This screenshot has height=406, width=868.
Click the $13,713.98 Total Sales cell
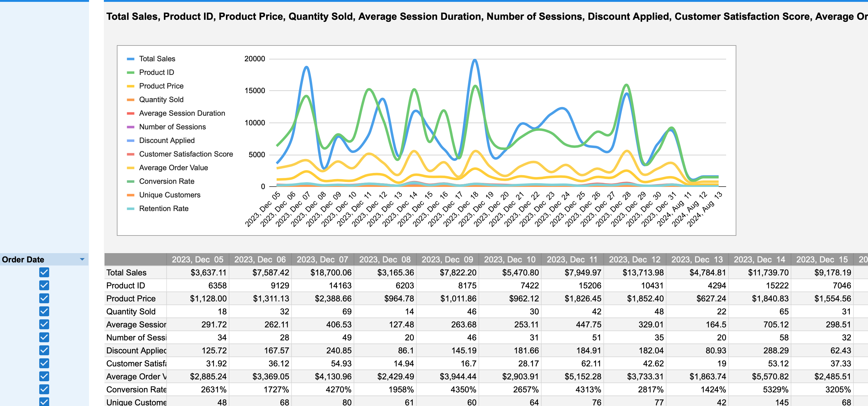pos(635,272)
